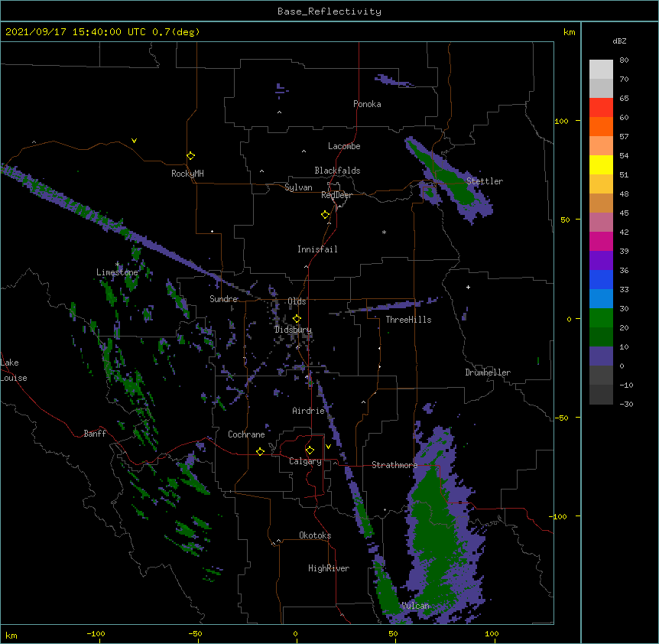Click the Limestone label
This screenshot has width=659, height=644.
pos(117,272)
